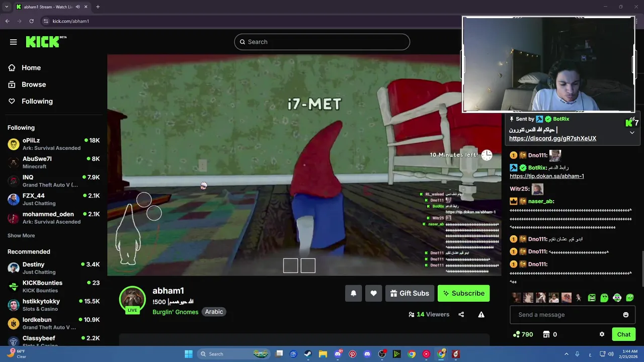Collapse the pinned BotRix message

[632, 133]
